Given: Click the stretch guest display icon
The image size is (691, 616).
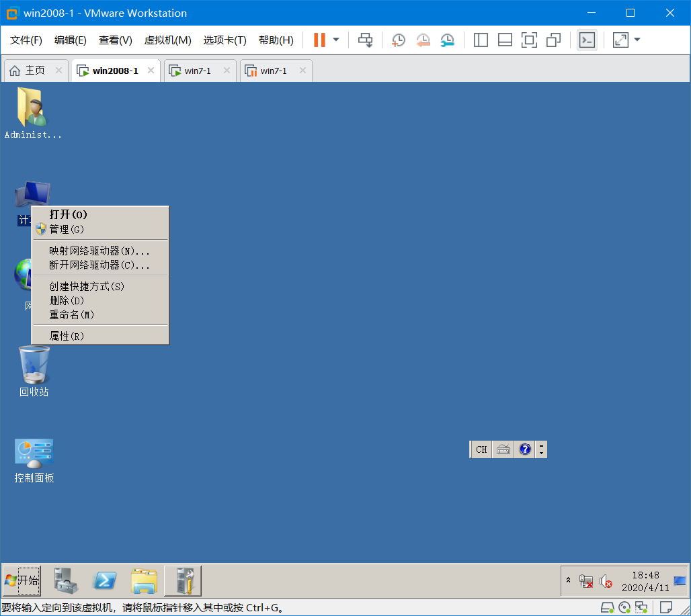Looking at the screenshot, I should (x=620, y=40).
